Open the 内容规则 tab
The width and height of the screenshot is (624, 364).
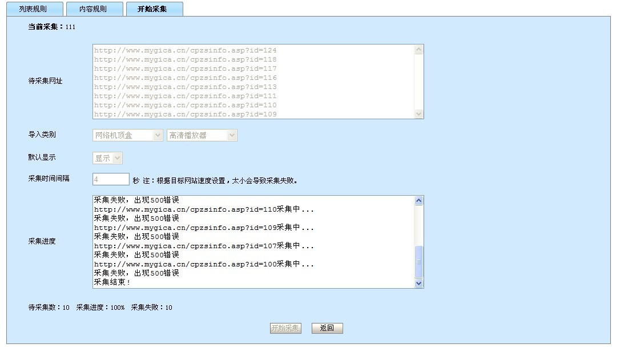[92, 9]
